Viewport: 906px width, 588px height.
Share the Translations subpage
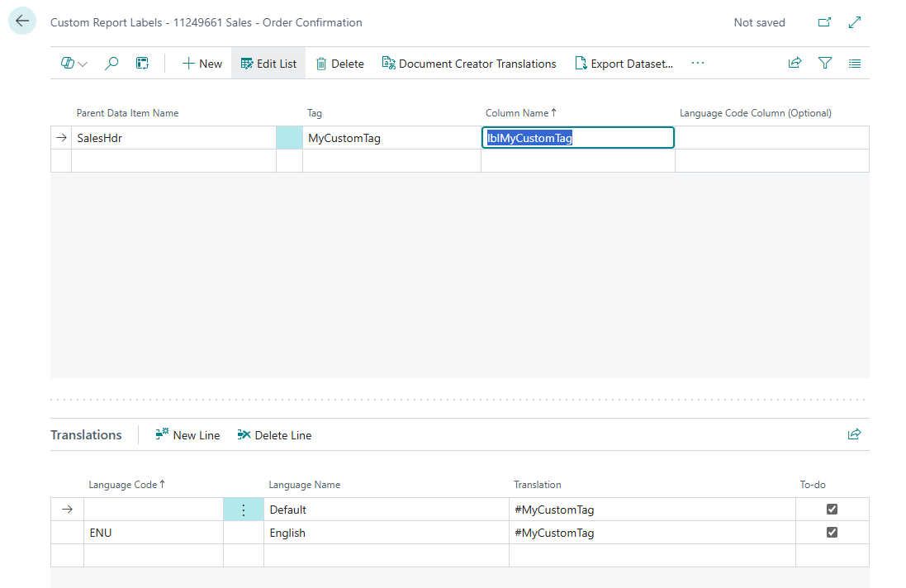coord(854,434)
